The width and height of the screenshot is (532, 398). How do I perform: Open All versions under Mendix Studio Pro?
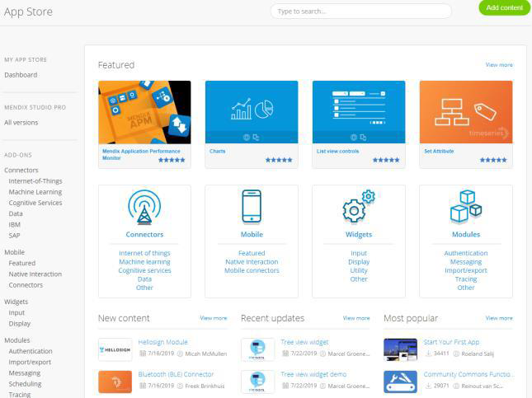(21, 123)
